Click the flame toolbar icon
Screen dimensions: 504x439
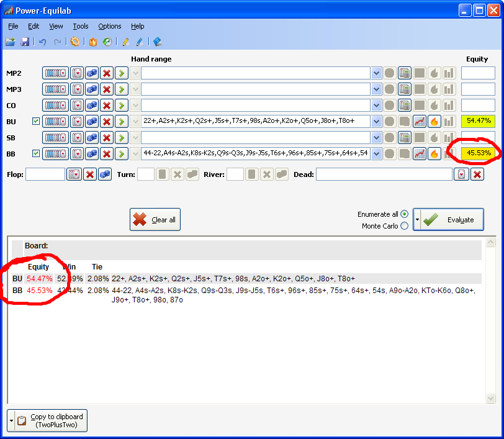(x=93, y=42)
